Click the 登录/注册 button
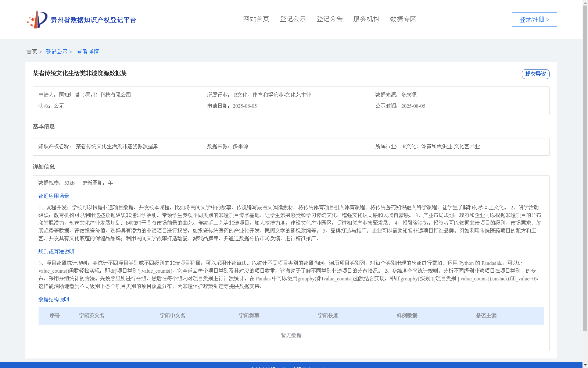 click(x=534, y=20)
